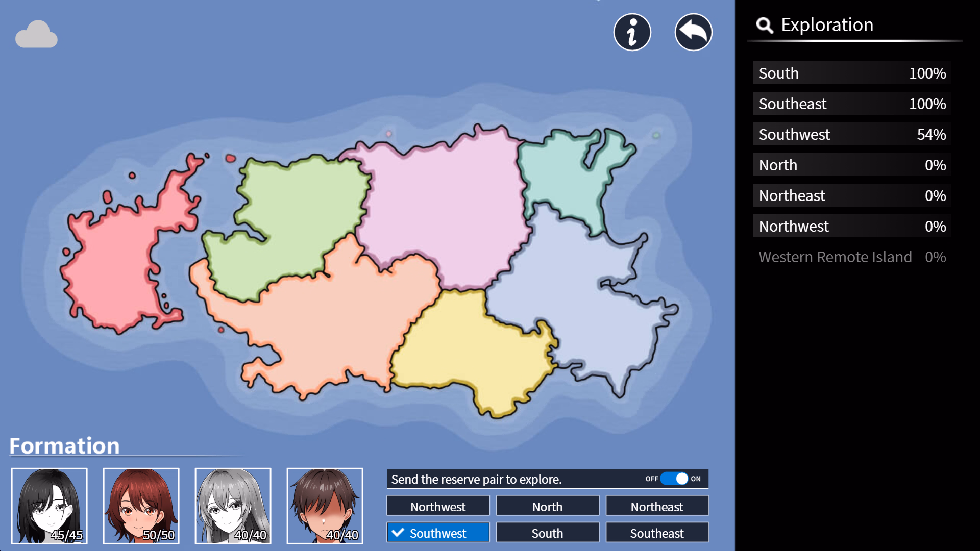The height and width of the screenshot is (551, 980).
Task: Select brown-haired boy portrait 40/40
Action: point(325,506)
